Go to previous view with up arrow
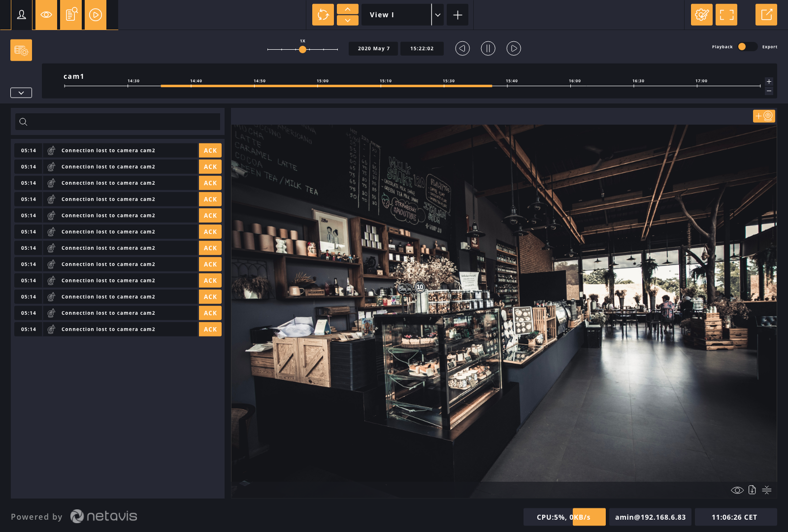The image size is (788, 532). 348,9
